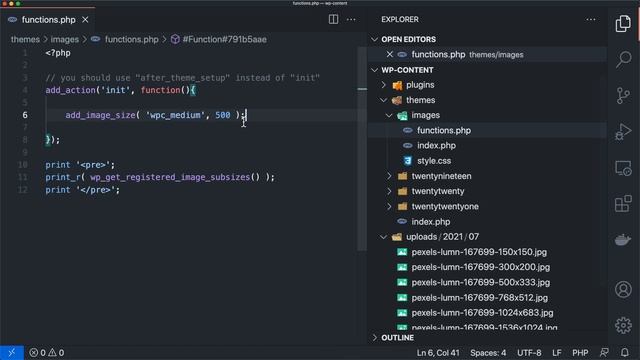Open index.php under themes folder
The width and height of the screenshot is (640, 360).
[x=431, y=222]
